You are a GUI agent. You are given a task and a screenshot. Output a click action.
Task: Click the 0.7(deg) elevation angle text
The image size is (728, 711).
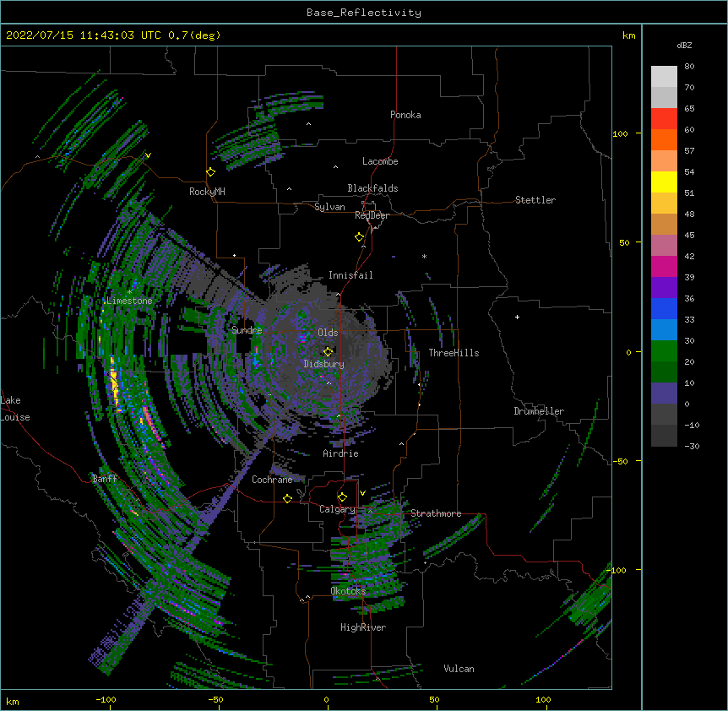coord(194,35)
